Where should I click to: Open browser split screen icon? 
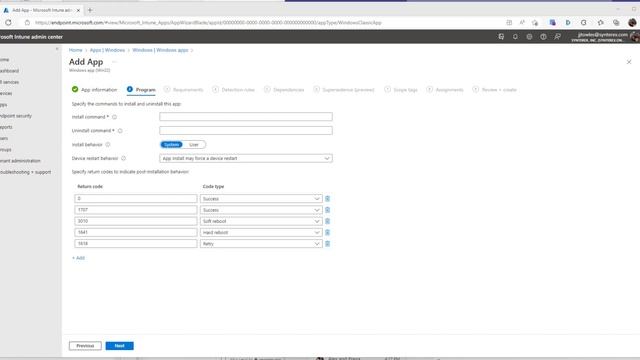pos(509,23)
